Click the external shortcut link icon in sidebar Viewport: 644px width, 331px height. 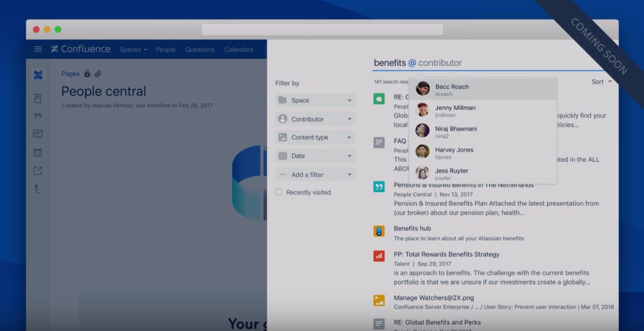tap(38, 171)
